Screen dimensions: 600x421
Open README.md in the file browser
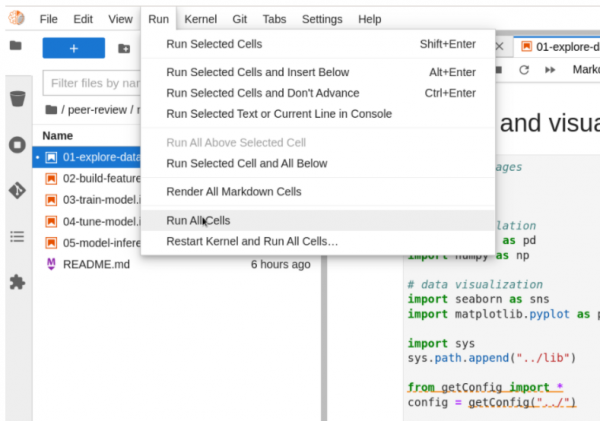pyautogui.click(x=96, y=264)
